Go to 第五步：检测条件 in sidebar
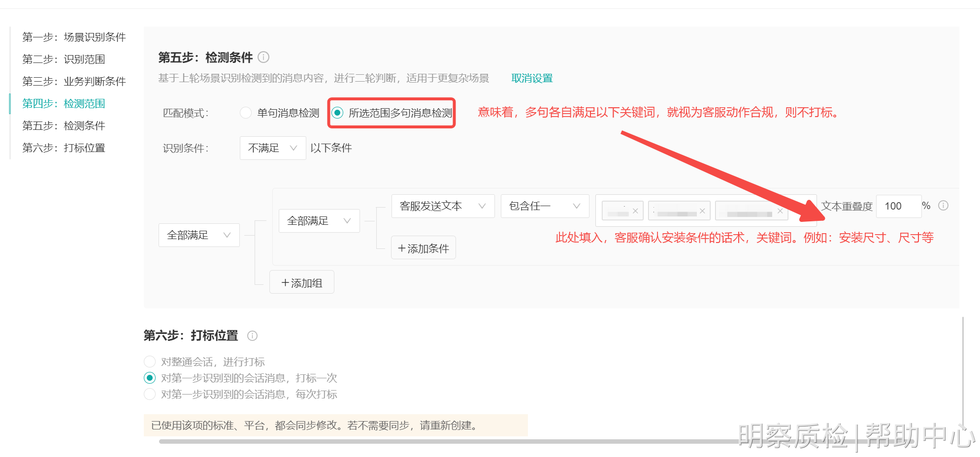The height and width of the screenshot is (457, 980). pos(64,125)
